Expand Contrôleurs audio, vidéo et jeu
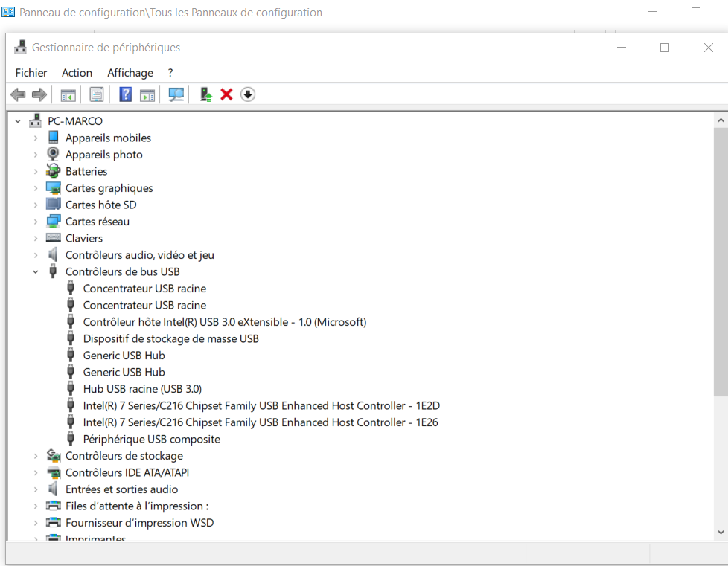Image resolution: width=728 pixels, height=566 pixels. coord(36,254)
